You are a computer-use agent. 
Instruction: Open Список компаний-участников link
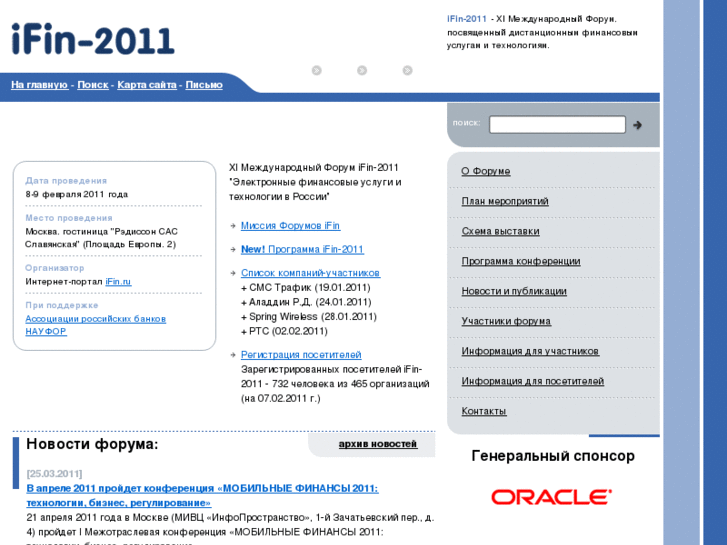(x=310, y=273)
